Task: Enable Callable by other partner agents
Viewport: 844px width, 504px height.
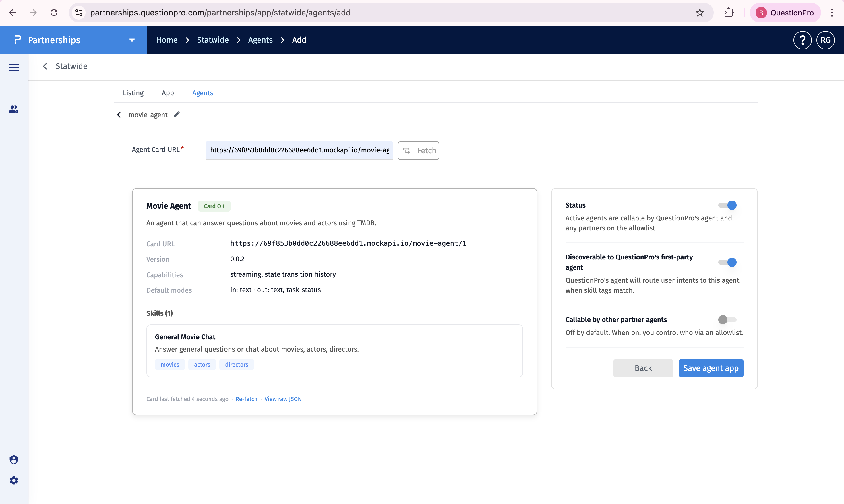Action: (727, 319)
